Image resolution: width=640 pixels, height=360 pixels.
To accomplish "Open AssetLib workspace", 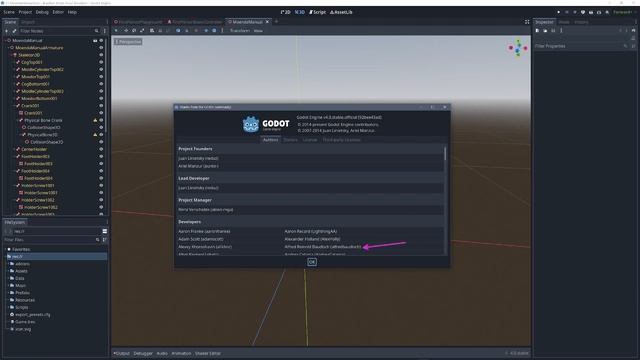I will (341, 12).
